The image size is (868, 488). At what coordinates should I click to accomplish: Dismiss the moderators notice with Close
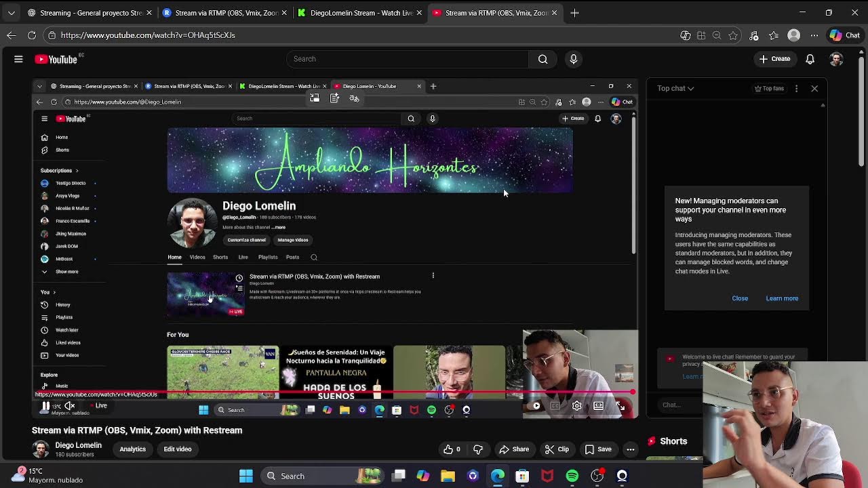[x=740, y=298]
